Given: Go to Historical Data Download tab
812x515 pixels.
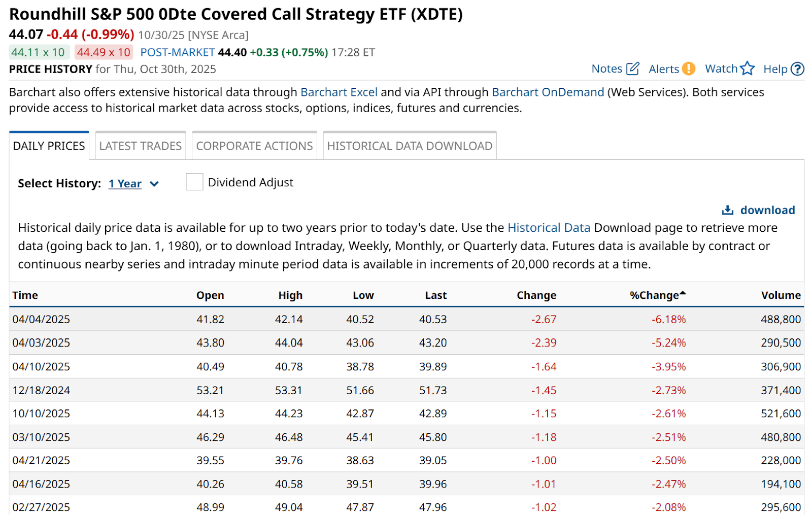Looking at the screenshot, I should (410, 146).
